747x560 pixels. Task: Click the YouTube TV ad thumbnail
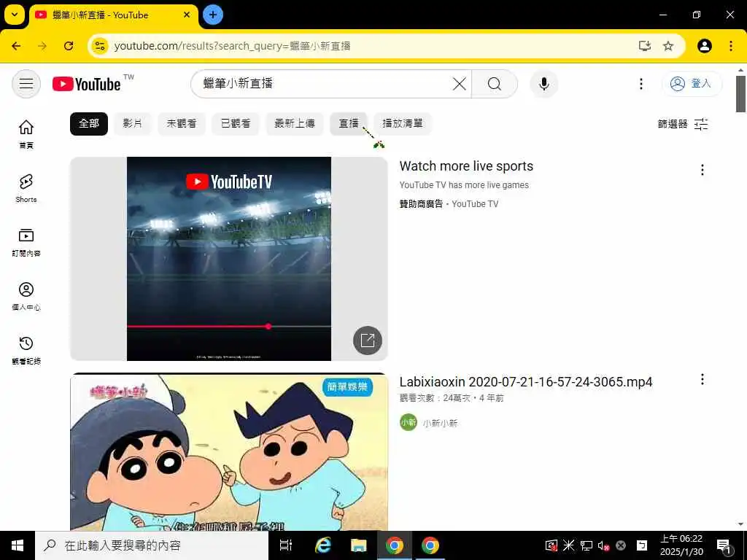[x=228, y=259]
